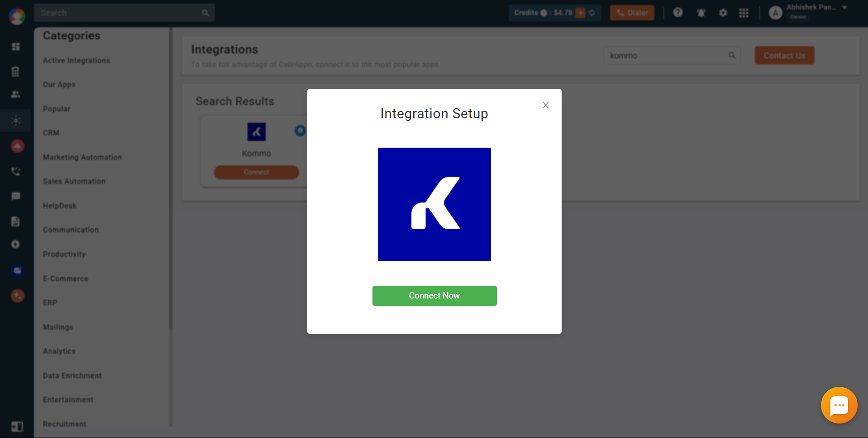Click the CallHippo logo at top left

click(17, 16)
